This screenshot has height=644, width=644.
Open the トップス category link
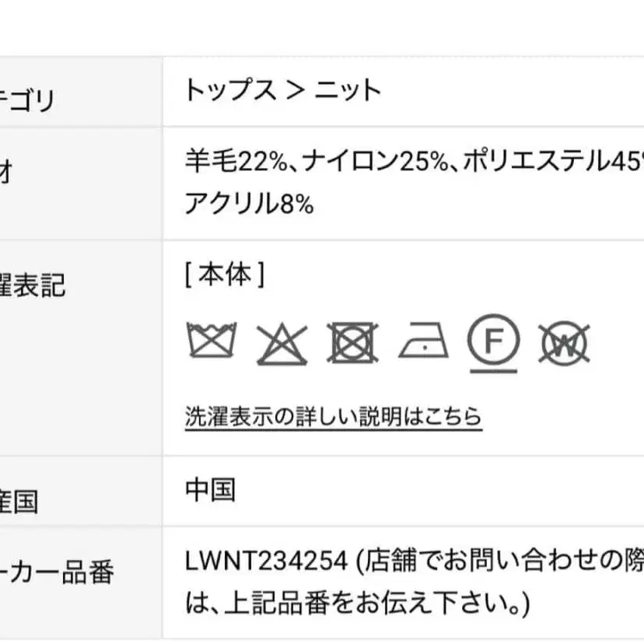point(230,91)
